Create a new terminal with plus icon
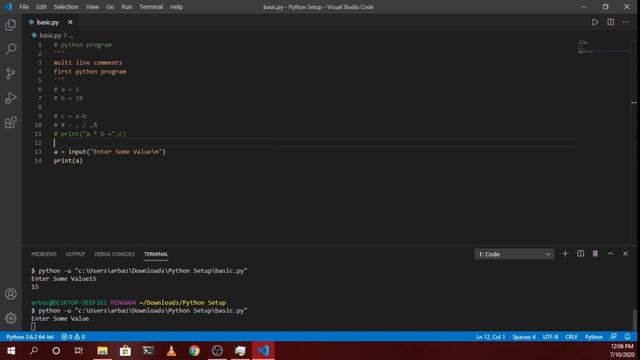Viewport: 640px width, 360px height. (565, 253)
